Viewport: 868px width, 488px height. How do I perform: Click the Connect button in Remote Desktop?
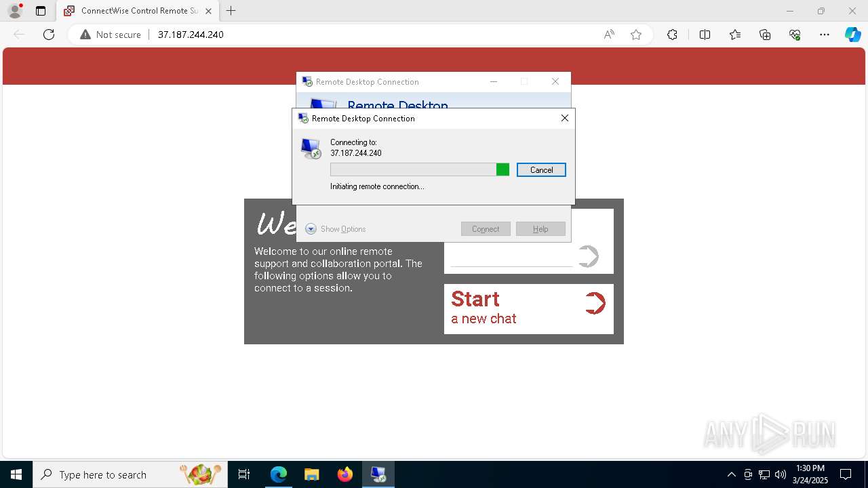point(486,229)
